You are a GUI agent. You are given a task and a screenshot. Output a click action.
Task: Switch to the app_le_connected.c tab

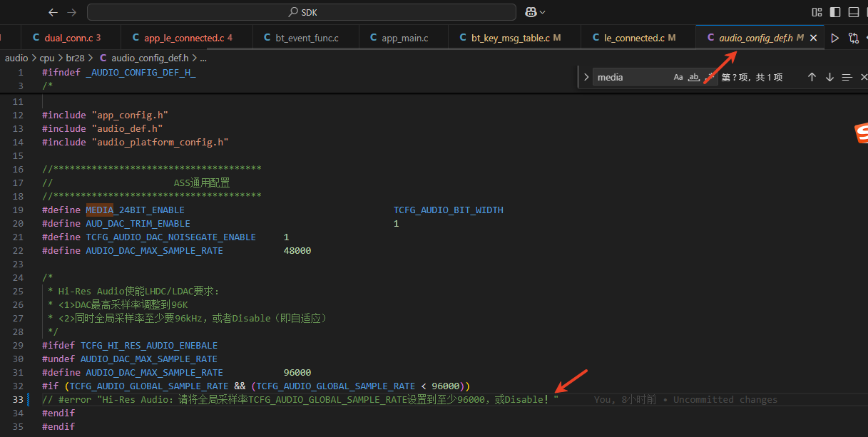click(x=187, y=38)
